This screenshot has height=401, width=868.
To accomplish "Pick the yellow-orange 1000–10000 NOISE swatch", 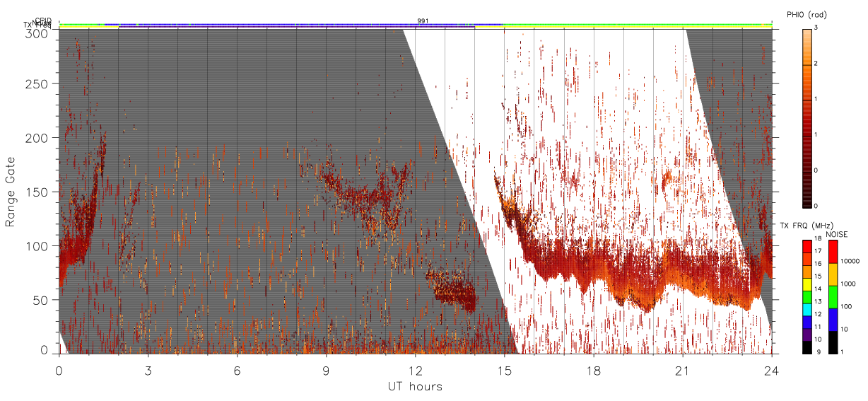I will point(833,274).
